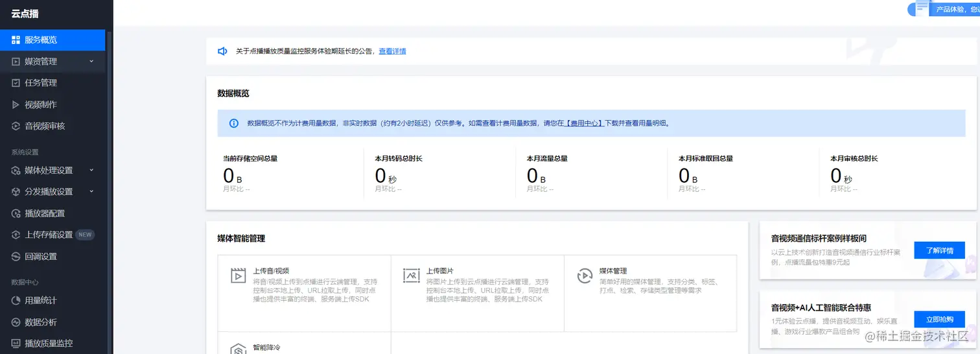The image size is (980, 354).
Task: Select 数据分析 in the sidebar
Action: [x=52, y=322]
